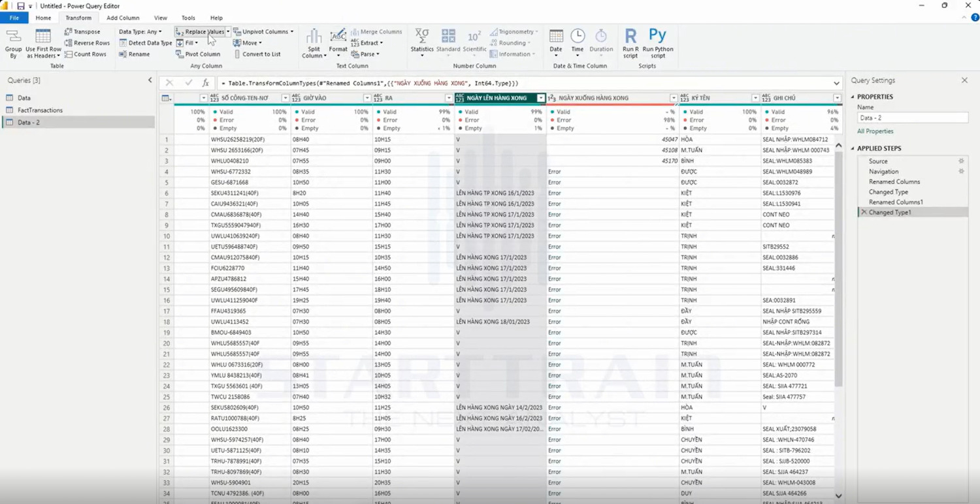Viewport: 980px width, 504px height.
Task: Switch to the View tab
Action: pos(160,18)
